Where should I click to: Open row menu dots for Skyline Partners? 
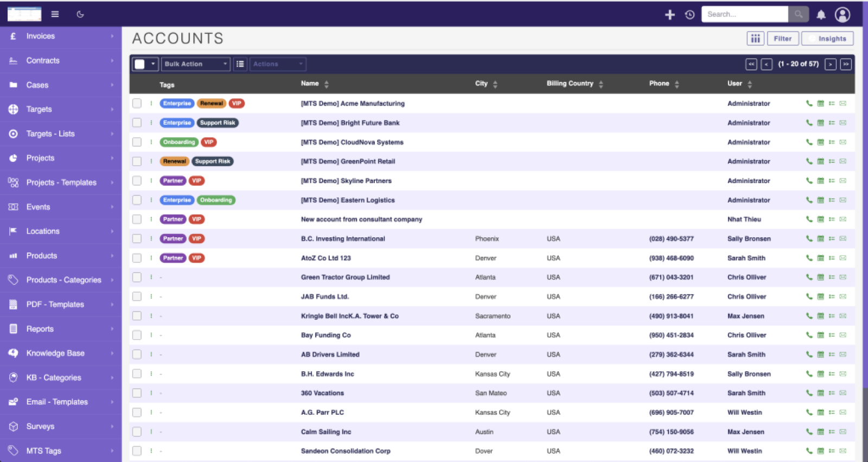click(x=151, y=181)
